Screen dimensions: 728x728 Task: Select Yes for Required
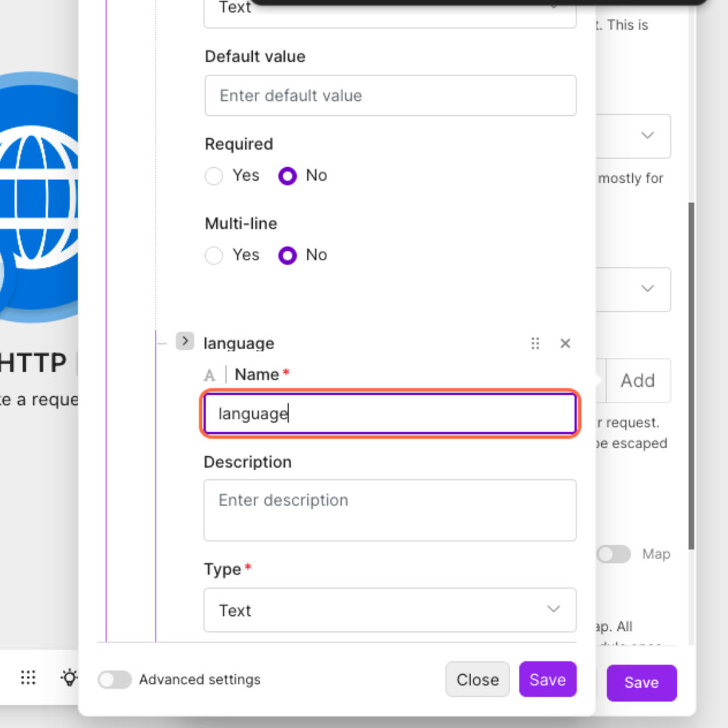pyautogui.click(x=214, y=176)
